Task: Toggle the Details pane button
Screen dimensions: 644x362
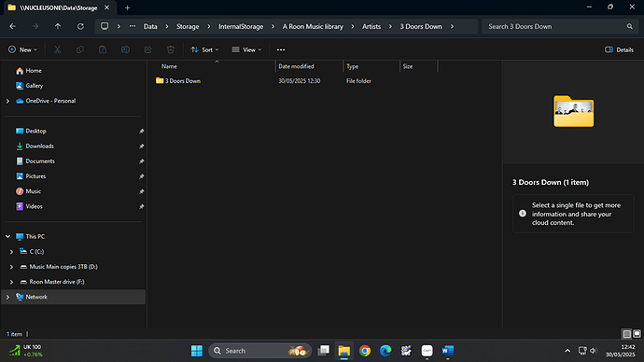Action: 620,49
